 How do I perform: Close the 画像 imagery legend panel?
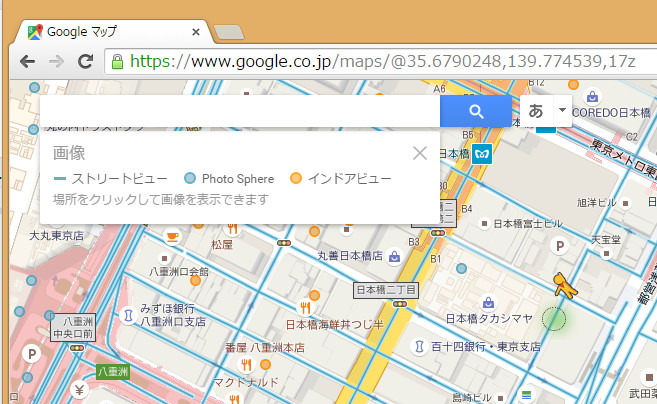tap(420, 153)
